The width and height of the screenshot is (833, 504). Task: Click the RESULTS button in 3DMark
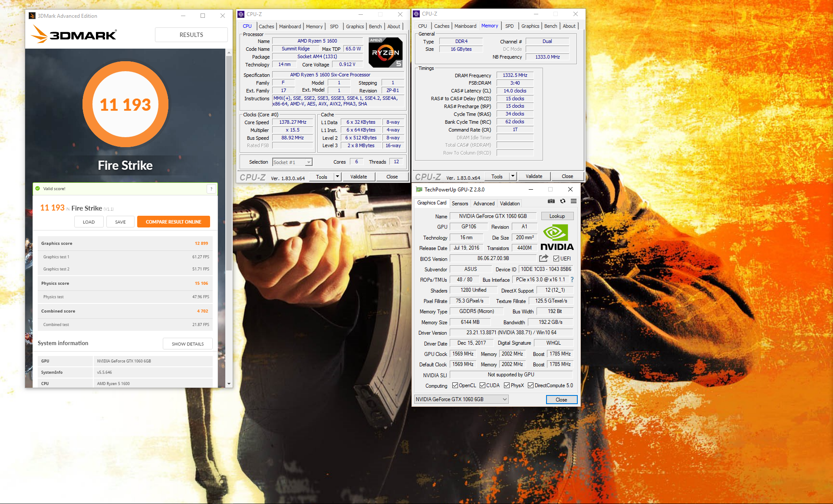click(x=191, y=35)
